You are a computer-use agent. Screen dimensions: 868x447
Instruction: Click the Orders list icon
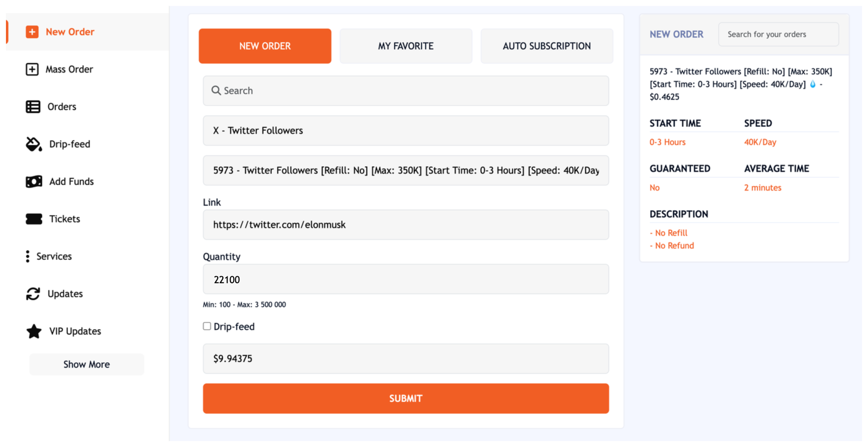[32, 106]
